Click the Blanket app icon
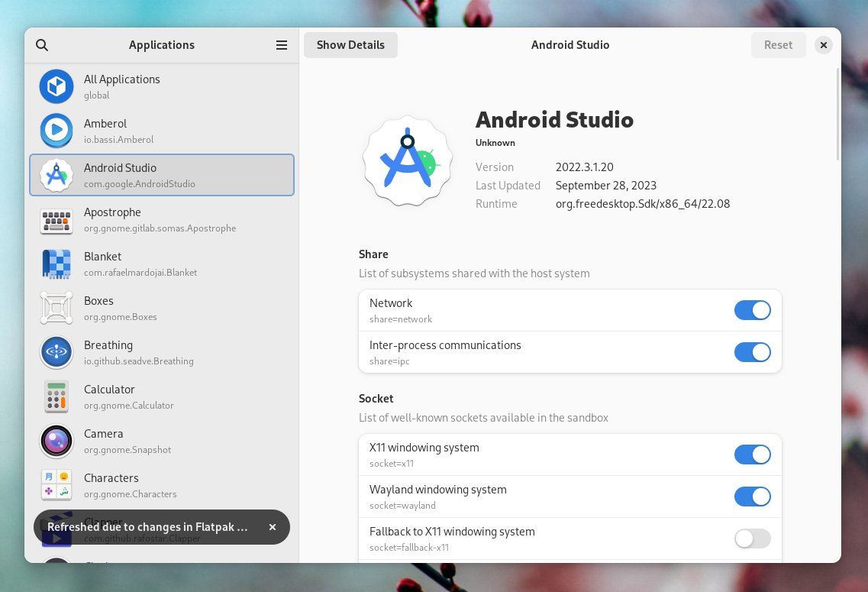The image size is (868, 592). pyautogui.click(x=56, y=264)
